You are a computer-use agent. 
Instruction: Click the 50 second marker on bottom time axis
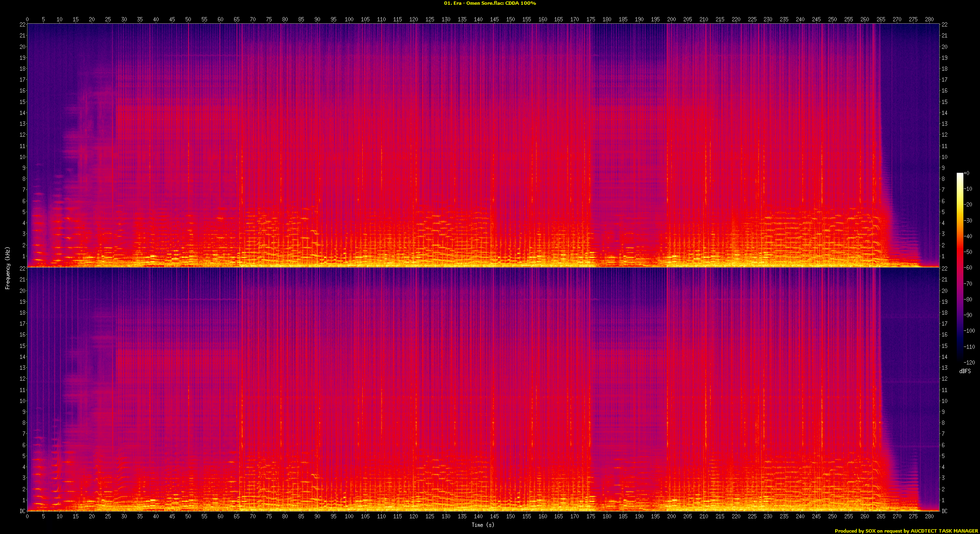(188, 516)
